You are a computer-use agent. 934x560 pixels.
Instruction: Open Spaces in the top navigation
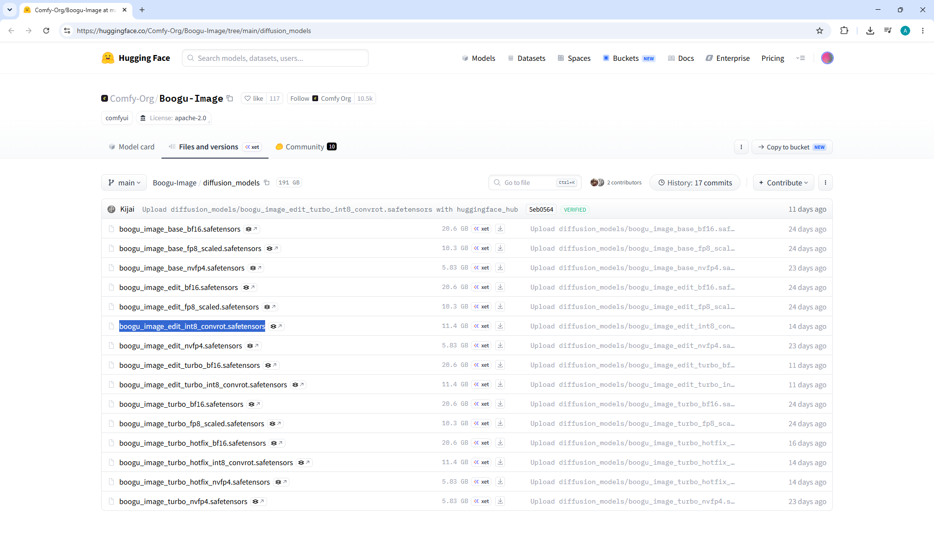click(x=574, y=58)
